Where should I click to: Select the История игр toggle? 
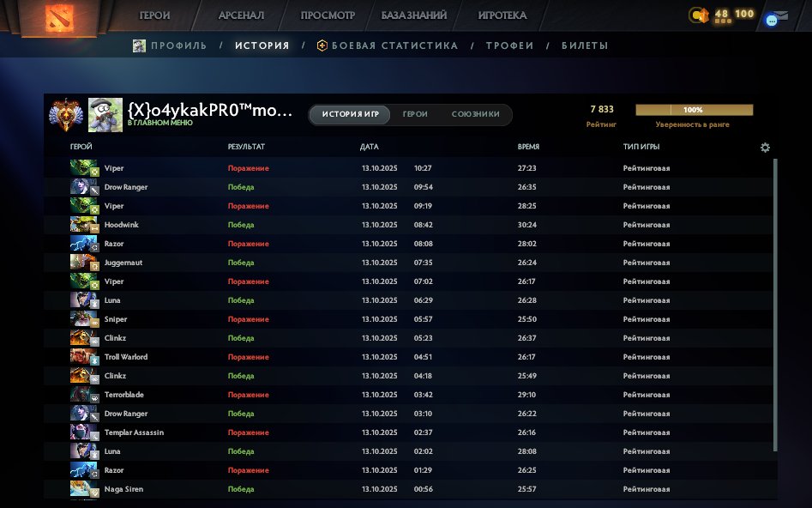click(x=350, y=115)
